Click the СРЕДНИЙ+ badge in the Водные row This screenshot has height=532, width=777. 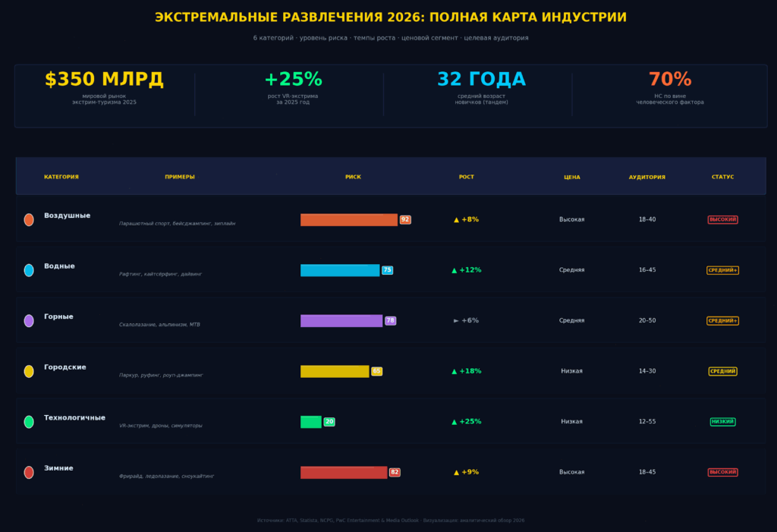pos(722,270)
